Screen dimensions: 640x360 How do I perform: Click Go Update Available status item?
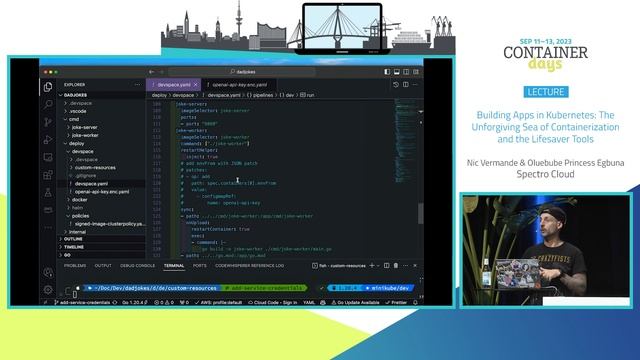356,302
